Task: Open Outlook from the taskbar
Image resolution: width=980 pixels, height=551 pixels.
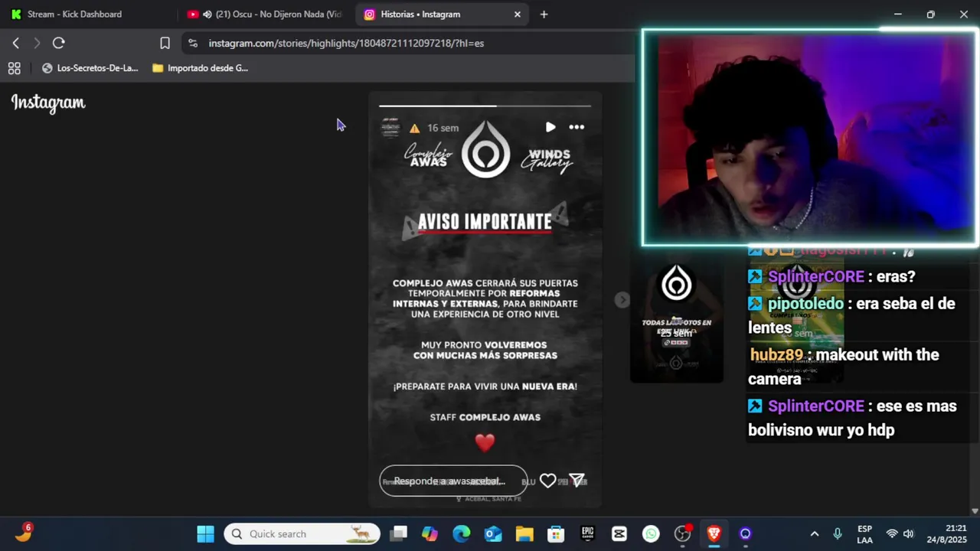Action: (492, 533)
